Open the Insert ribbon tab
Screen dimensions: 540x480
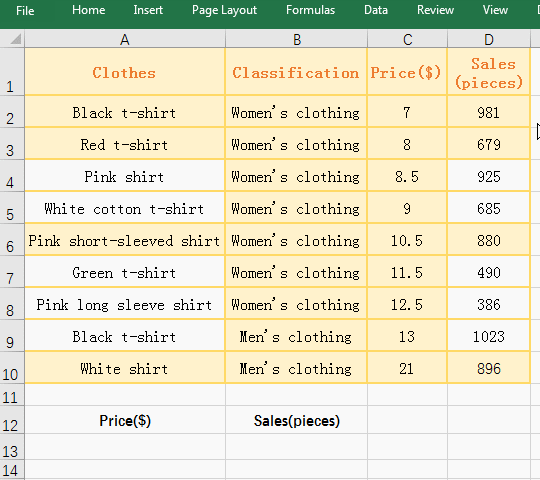[x=148, y=10]
